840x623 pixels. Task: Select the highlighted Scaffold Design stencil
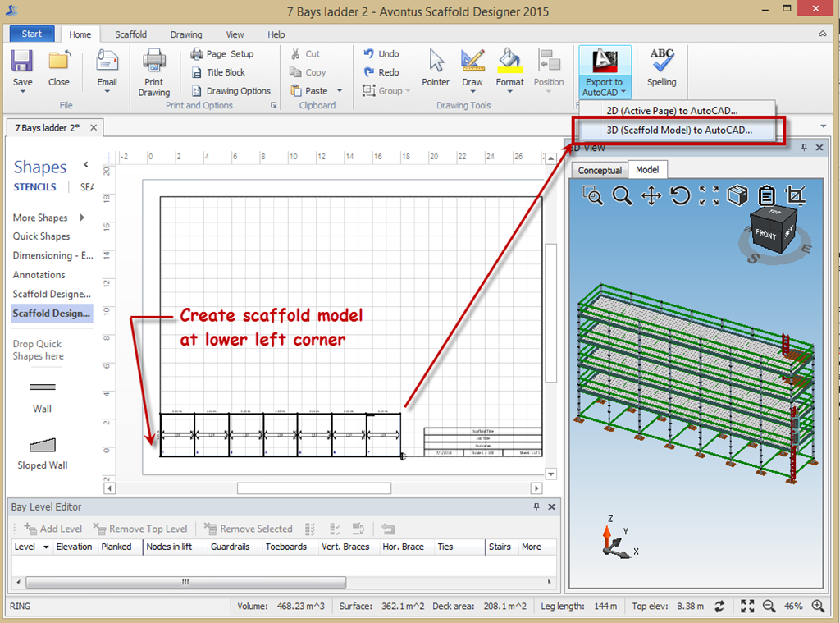tap(52, 313)
